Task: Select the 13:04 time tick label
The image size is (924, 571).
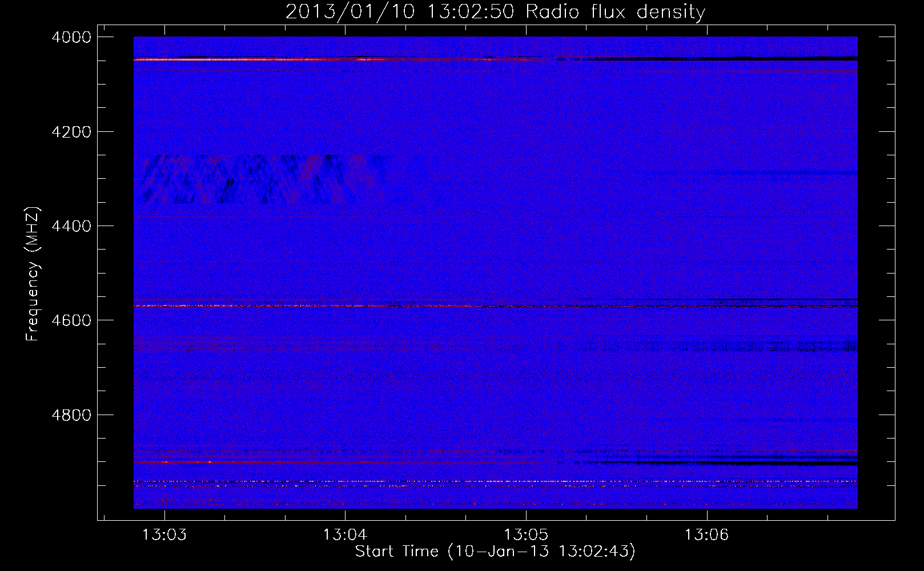Action: pyautogui.click(x=345, y=534)
